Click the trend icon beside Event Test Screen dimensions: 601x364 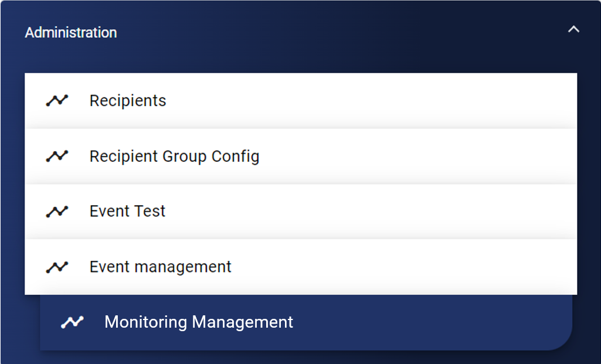click(57, 212)
